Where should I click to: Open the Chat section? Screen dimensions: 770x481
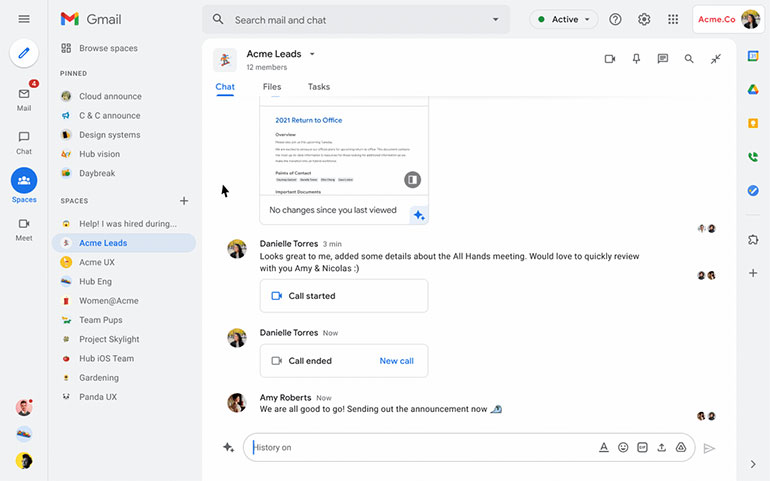(24, 142)
